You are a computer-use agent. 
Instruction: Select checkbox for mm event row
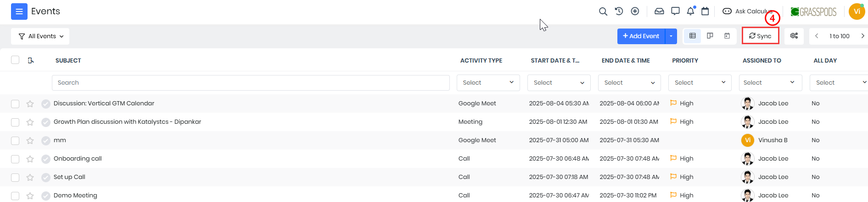point(15,141)
